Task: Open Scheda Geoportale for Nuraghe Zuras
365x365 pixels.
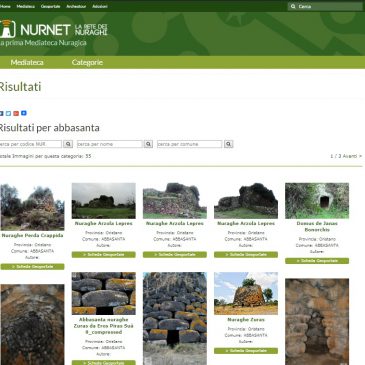Action: click(246, 351)
